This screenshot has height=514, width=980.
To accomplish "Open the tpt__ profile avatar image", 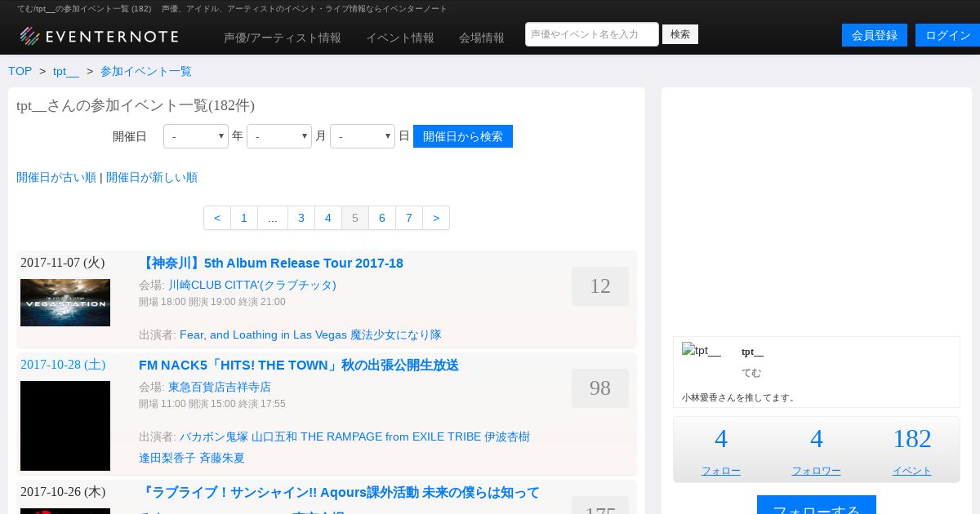I will point(702,352).
